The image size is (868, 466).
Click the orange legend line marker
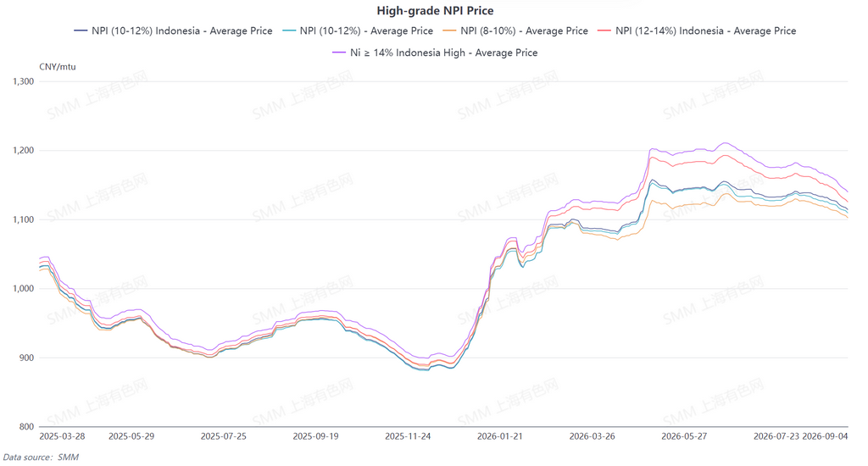tap(450, 31)
